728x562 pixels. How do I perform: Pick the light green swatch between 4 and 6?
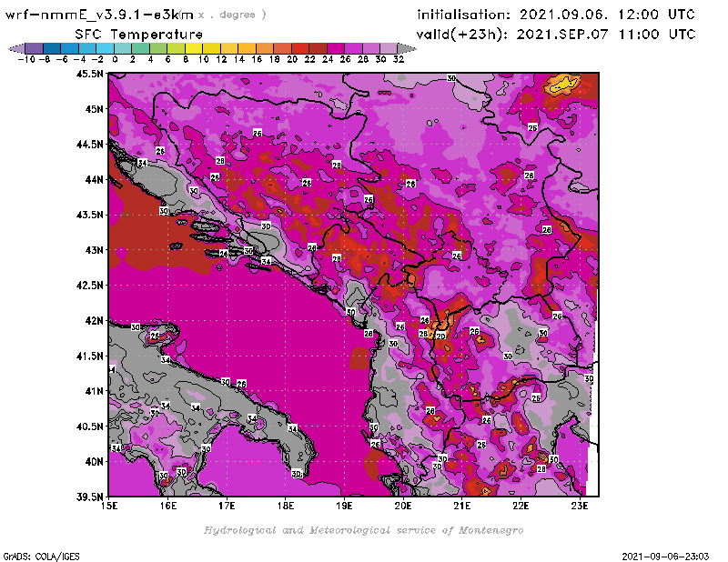point(158,48)
